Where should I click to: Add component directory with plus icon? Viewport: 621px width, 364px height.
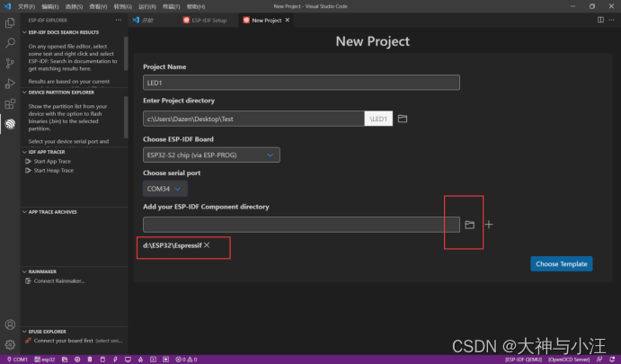[489, 225]
